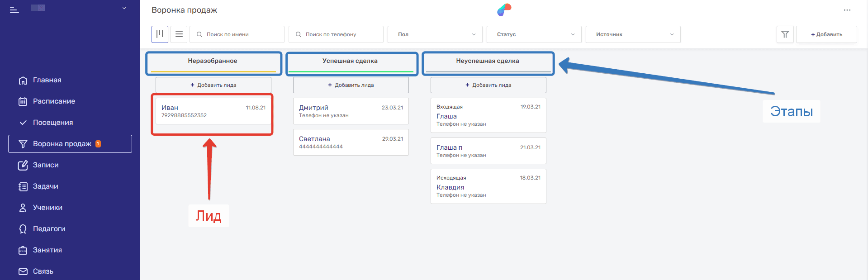Open the three-dots options menu

pos(847,10)
